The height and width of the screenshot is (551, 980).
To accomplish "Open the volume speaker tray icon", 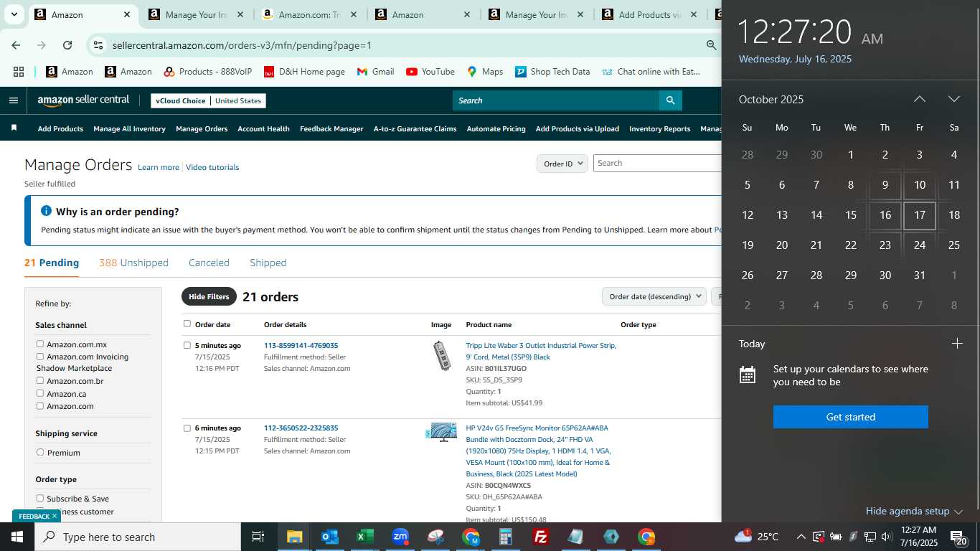I will pos(886,537).
